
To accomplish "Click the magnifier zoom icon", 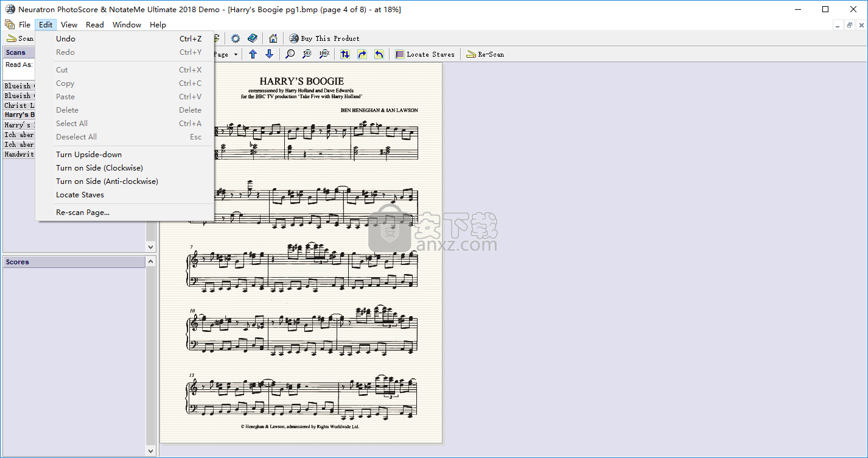I will pyautogui.click(x=290, y=54).
